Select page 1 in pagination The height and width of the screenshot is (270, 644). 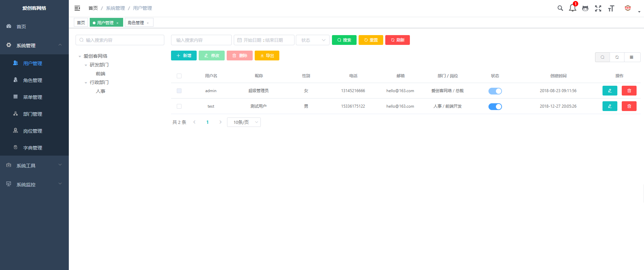tap(207, 122)
